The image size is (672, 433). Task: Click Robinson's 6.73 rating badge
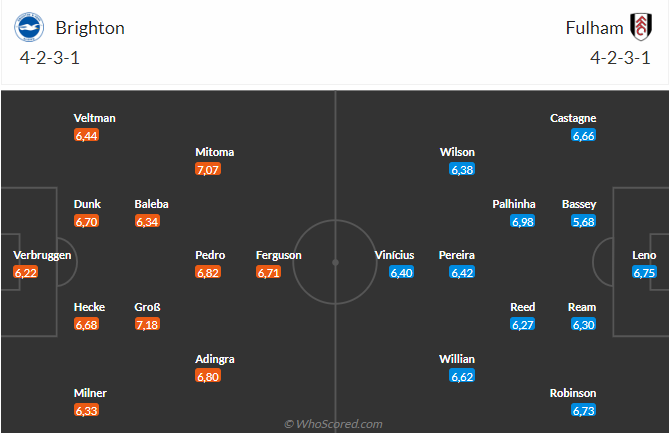pos(584,411)
